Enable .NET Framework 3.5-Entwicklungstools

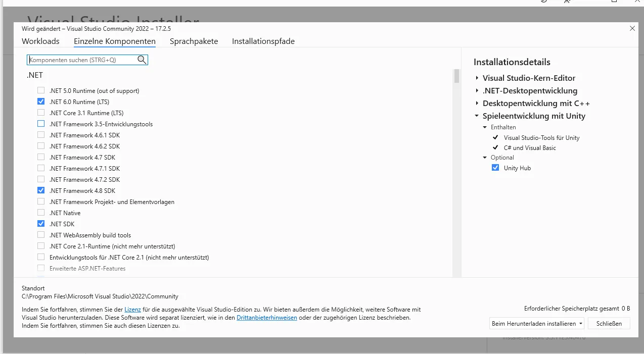click(41, 124)
